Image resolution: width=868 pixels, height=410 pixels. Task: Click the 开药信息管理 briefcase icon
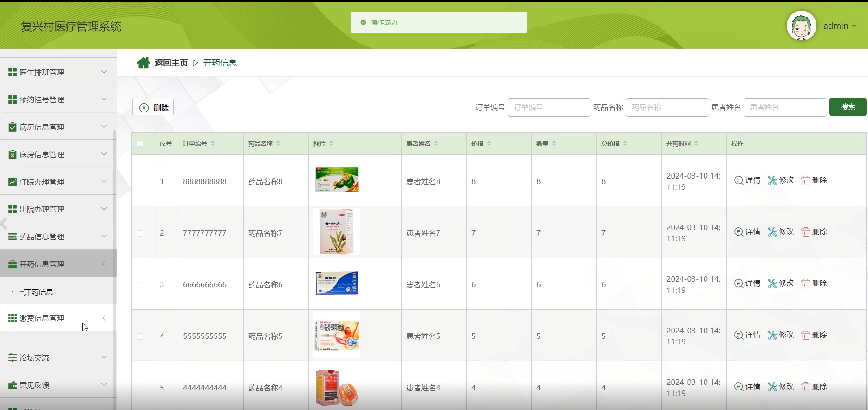13,264
